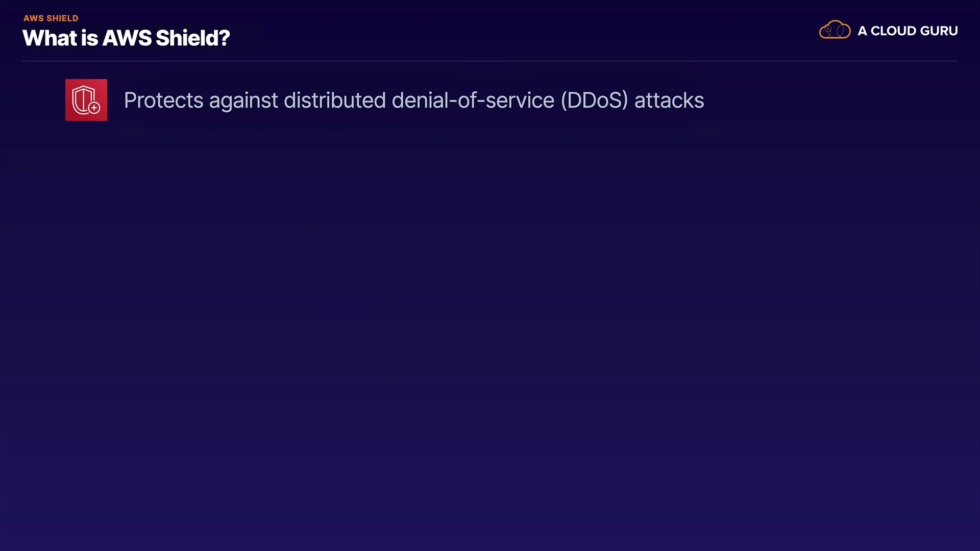The width and height of the screenshot is (980, 551).
Task: Select the orange 'AWS SHIELD' section label
Action: point(51,18)
